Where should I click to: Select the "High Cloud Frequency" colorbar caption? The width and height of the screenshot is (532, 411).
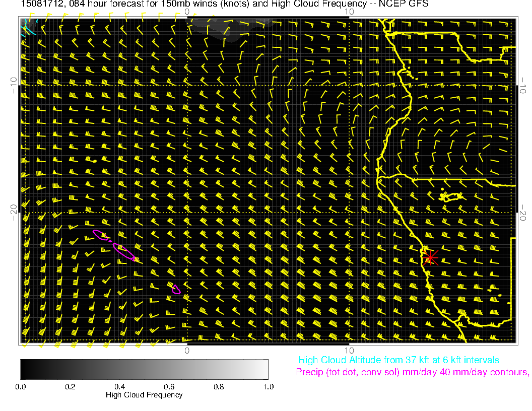pos(144,395)
